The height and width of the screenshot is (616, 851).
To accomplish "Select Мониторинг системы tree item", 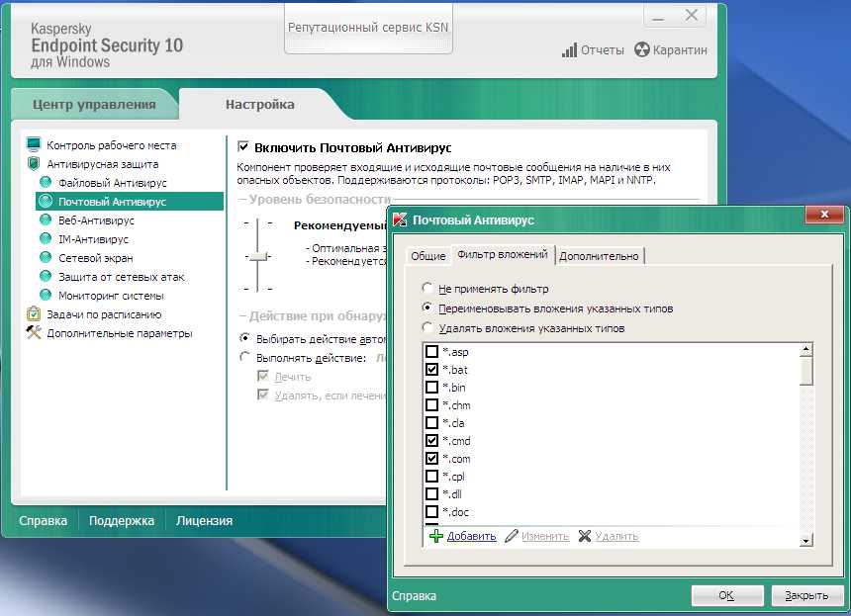I will point(111,296).
